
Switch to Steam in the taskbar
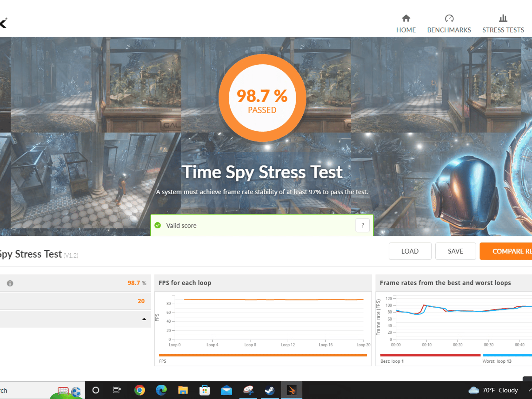coord(270,390)
